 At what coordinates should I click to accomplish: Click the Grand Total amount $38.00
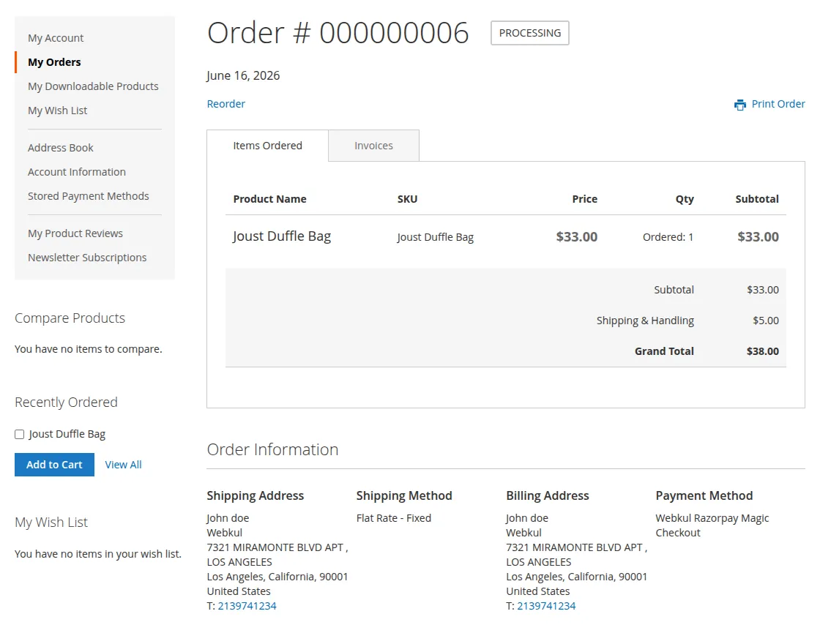[762, 351]
